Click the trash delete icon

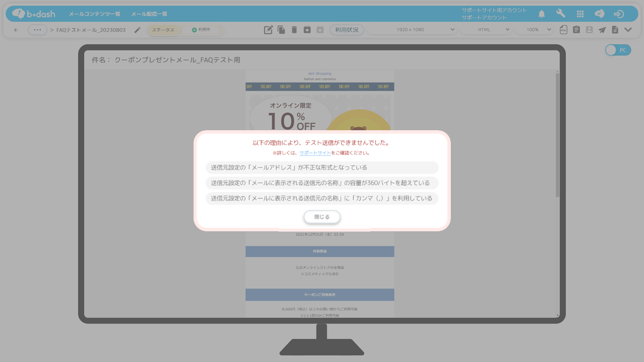pyautogui.click(x=294, y=30)
